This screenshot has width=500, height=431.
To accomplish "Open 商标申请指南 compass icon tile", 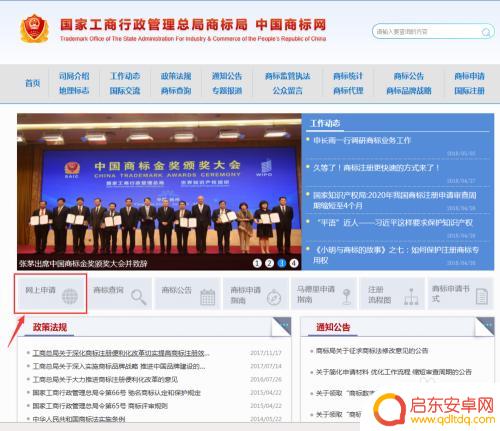I will (256, 294).
